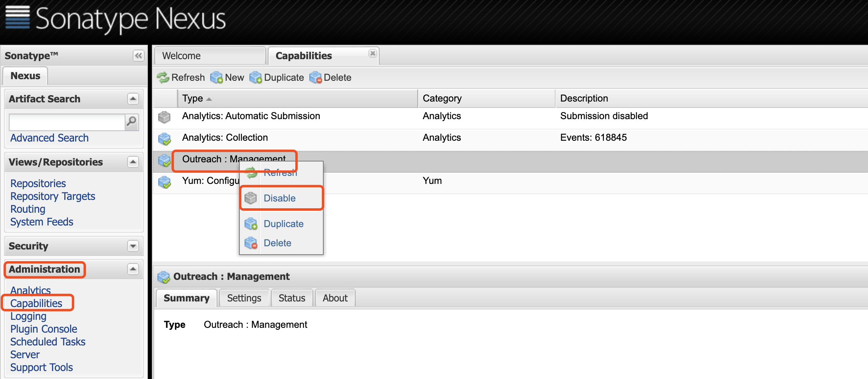The image size is (868, 379).
Task: Collapse the Artifact Search panel
Action: pos(133,99)
